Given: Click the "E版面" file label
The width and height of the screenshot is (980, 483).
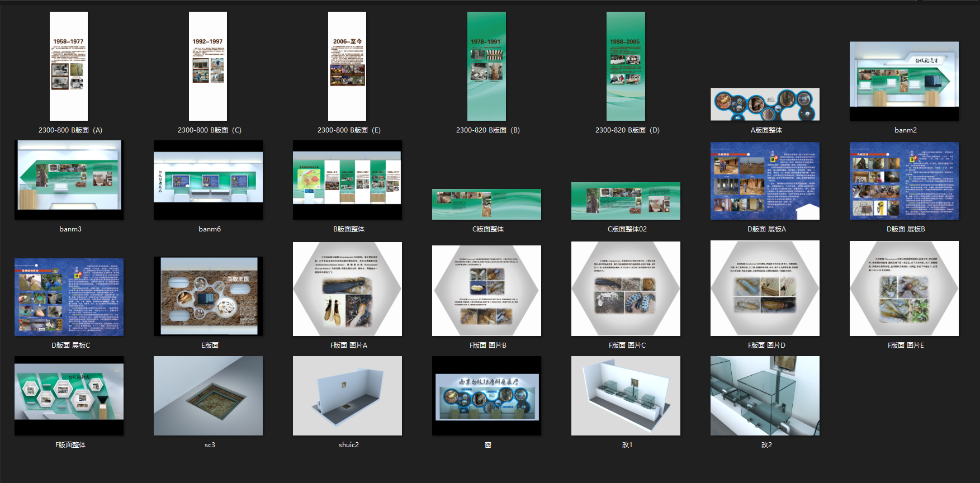Looking at the screenshot, I should coord(210,345).
